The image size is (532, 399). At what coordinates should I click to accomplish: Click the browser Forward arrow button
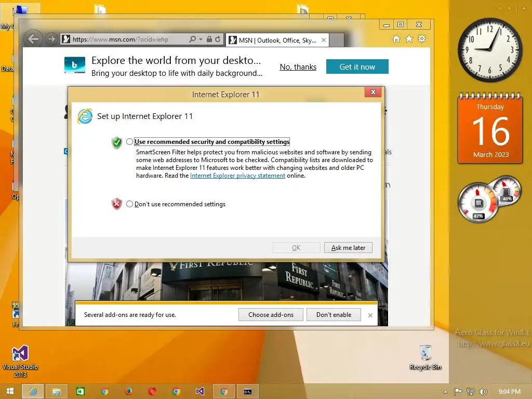coord(51,39)
